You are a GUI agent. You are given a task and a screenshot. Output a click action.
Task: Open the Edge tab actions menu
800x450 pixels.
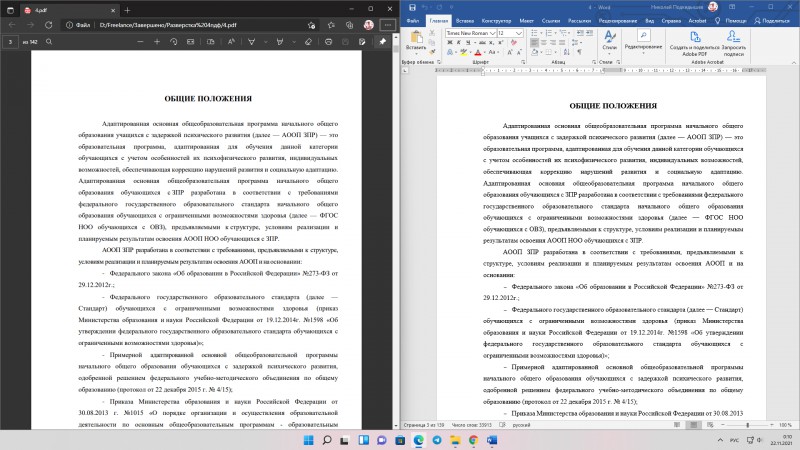click(x=10, y=10)
